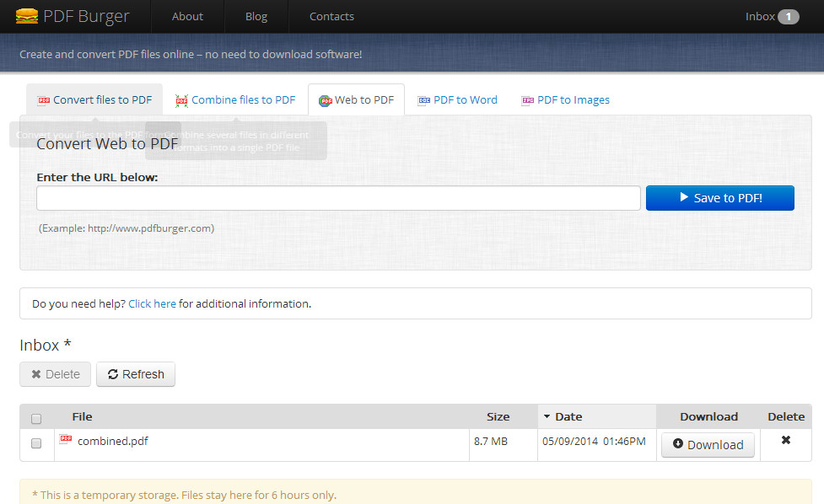Select the Web to PDF tab
Screen dimensions: 824x504
(x=356, y=99)
